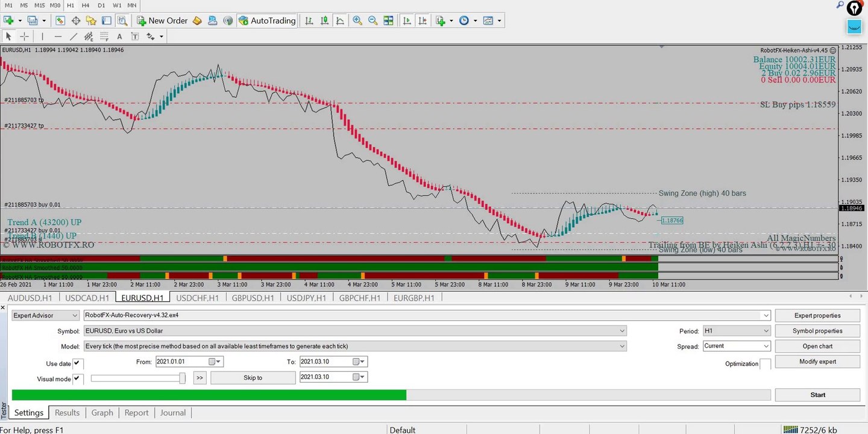Open the Indicators list icon
The width and height of the screenshot is (868, 434).
tap(441, 20)
